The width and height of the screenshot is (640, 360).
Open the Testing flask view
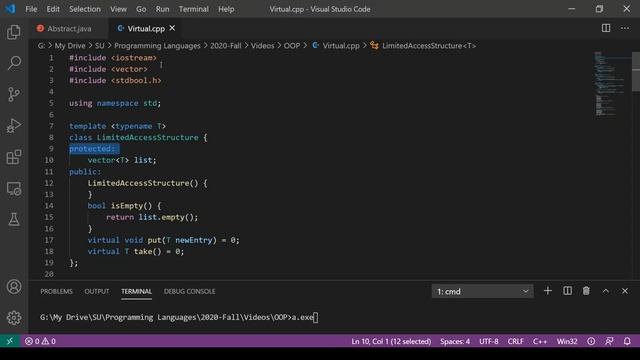tap(14, 220)
